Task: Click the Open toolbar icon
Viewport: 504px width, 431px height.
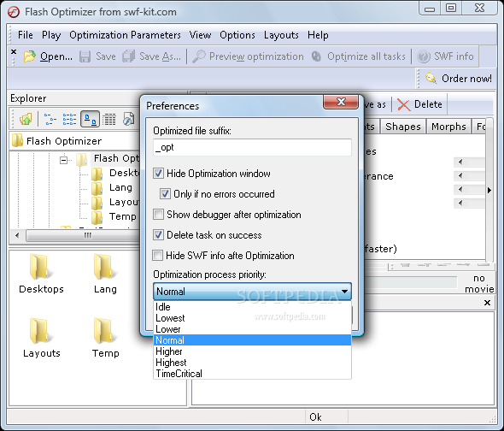Action: pyautogui.click(x=30, y=56)
